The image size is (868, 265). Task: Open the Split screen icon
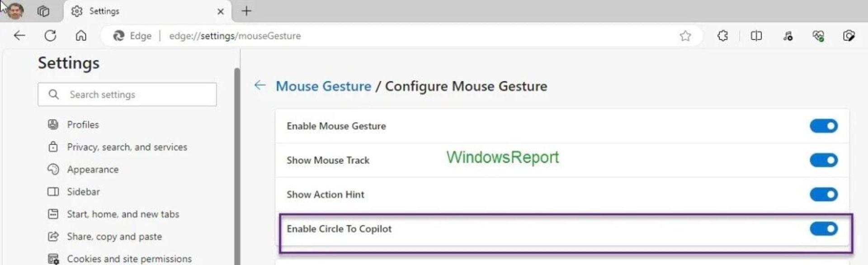pos(756,36)
